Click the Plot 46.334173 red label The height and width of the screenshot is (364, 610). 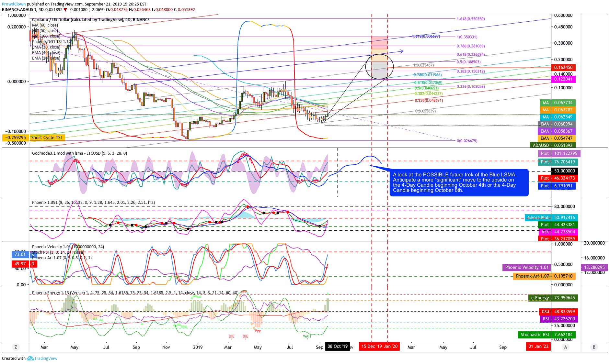(x=557, y=178)
